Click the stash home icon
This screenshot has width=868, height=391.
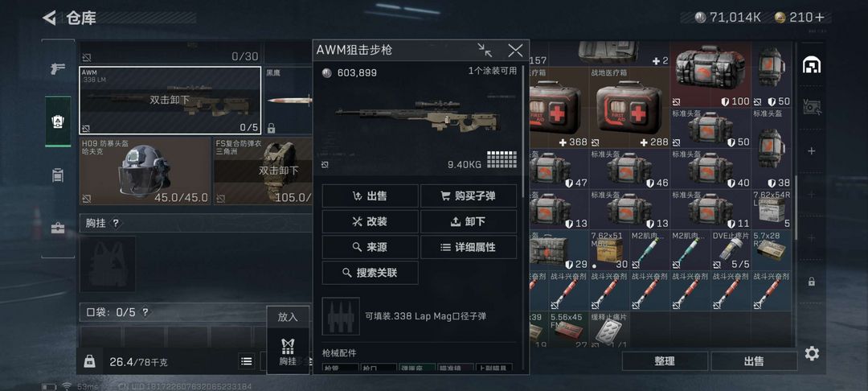tap(812, 65)
